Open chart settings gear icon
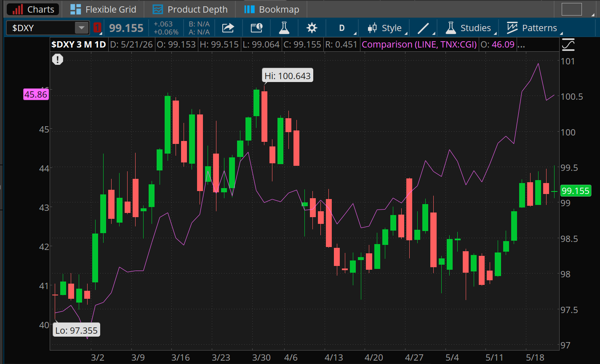The width and height of the screenshot is (600, 364). [x=312, y=28]
